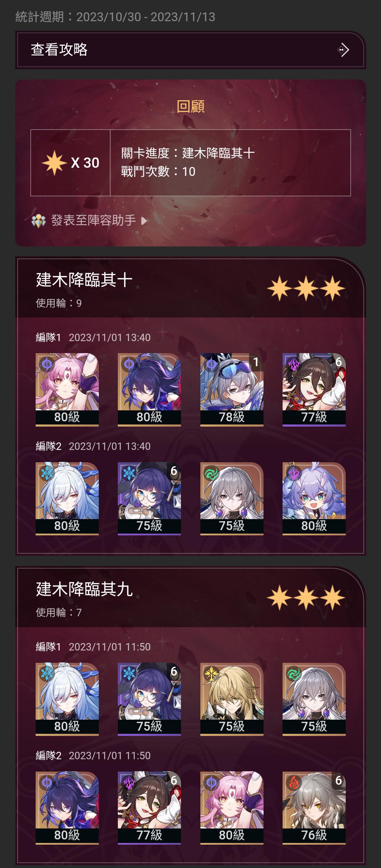Click fire element icon on level 76 character

tap(294, 783)
